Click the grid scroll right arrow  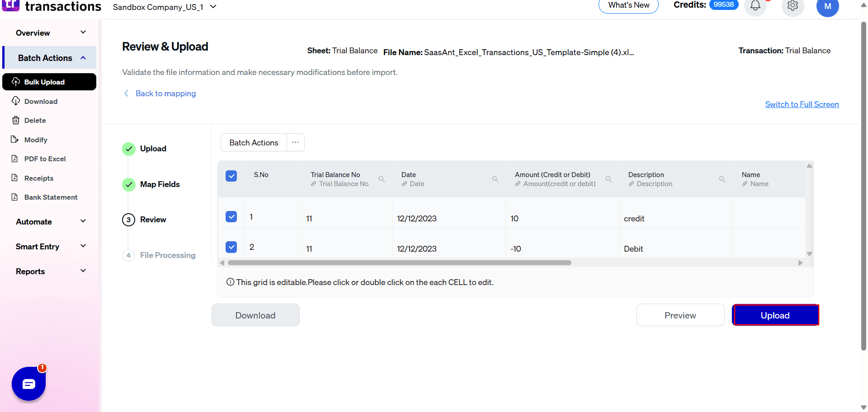click(800, 262)
